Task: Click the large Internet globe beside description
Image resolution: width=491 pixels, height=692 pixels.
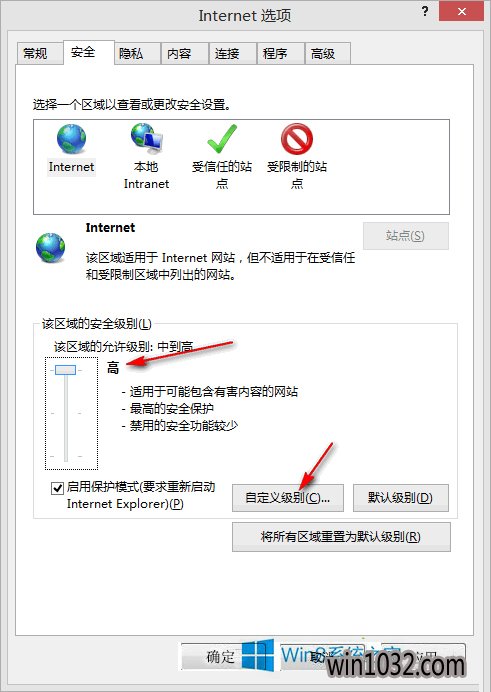Action: click(50, 248)
